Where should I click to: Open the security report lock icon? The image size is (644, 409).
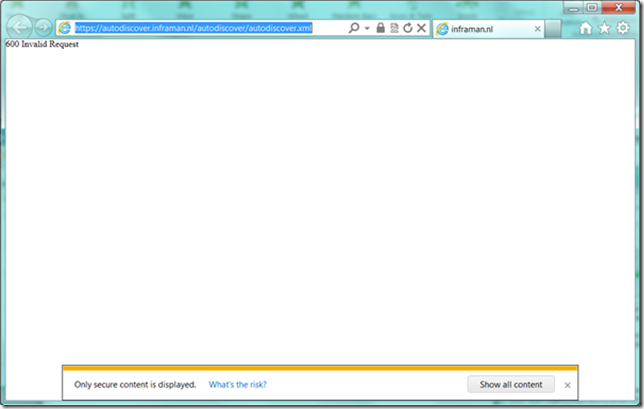tap(381, 28)
